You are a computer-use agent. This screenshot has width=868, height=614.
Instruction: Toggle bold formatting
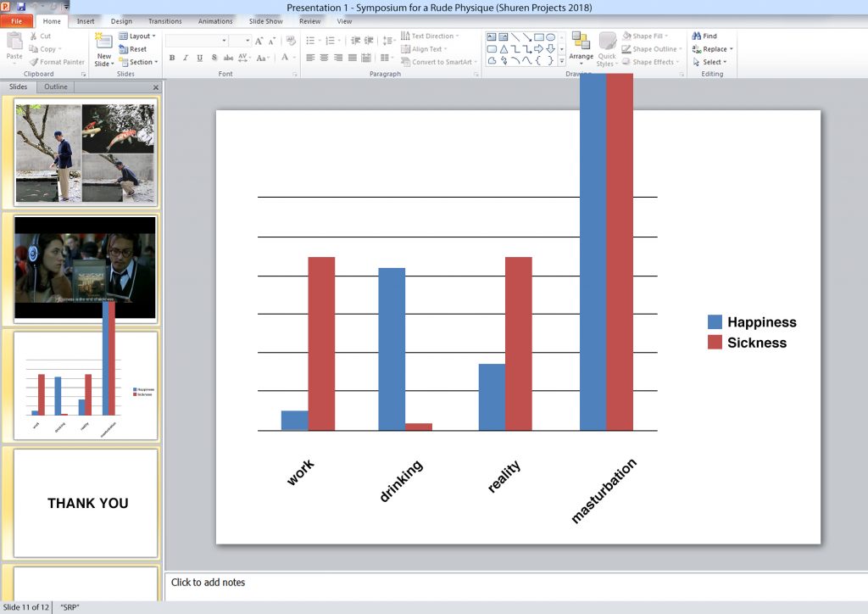tap(172, 59)
